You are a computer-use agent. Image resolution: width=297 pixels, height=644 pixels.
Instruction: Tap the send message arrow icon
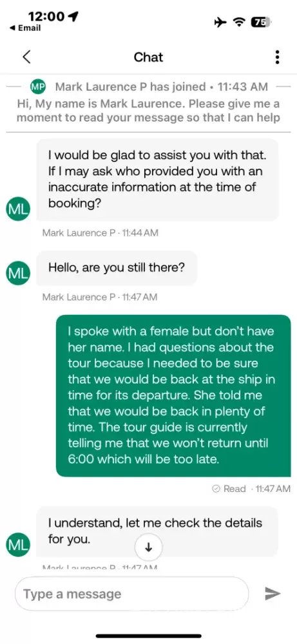tap(273, 594)
